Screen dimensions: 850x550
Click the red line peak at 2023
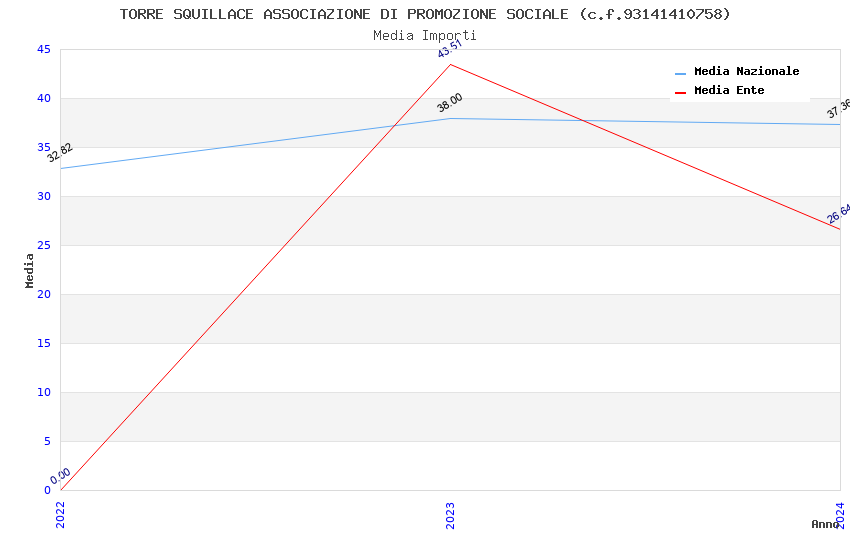coord(450,64)
